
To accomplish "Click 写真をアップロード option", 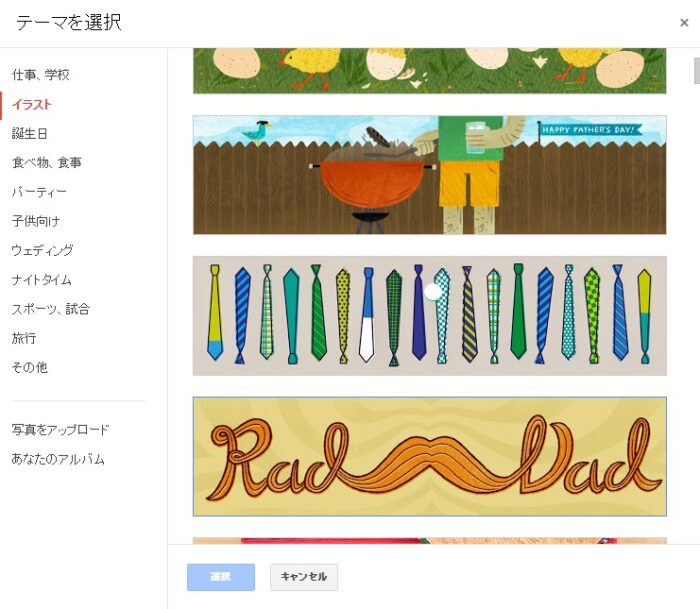I will point(60,430).
